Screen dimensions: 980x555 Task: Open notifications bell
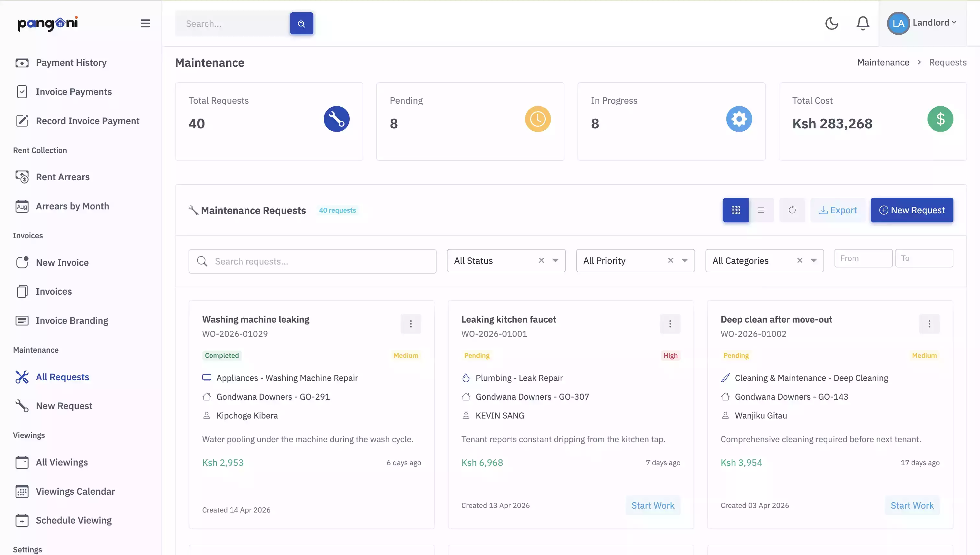click(863, 23)
